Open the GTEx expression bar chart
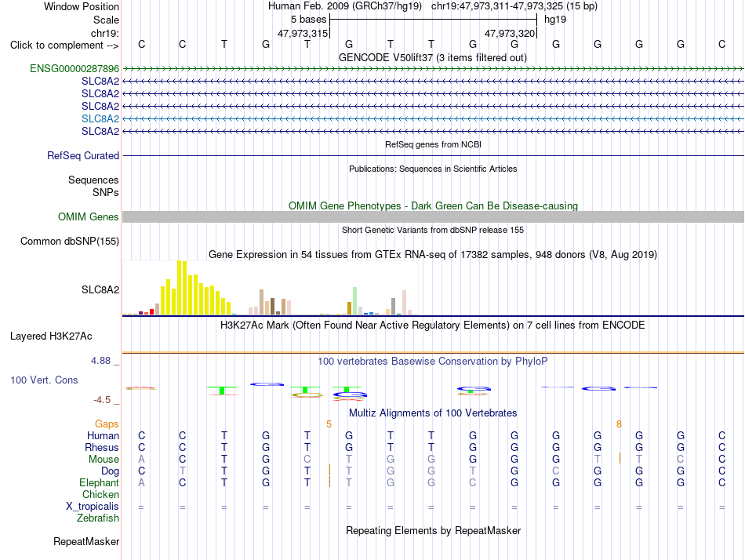Viewport: 745px width, 560px height. coord(270,288)
